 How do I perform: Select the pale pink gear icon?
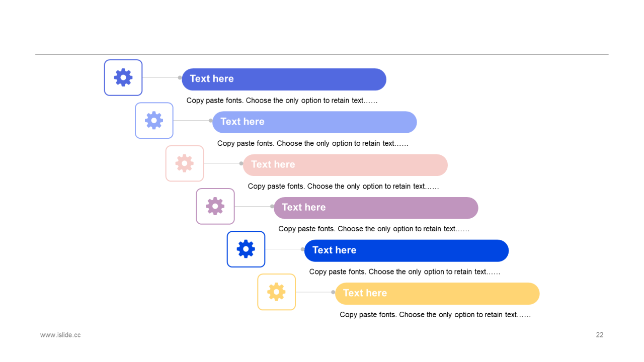point(185,163)
